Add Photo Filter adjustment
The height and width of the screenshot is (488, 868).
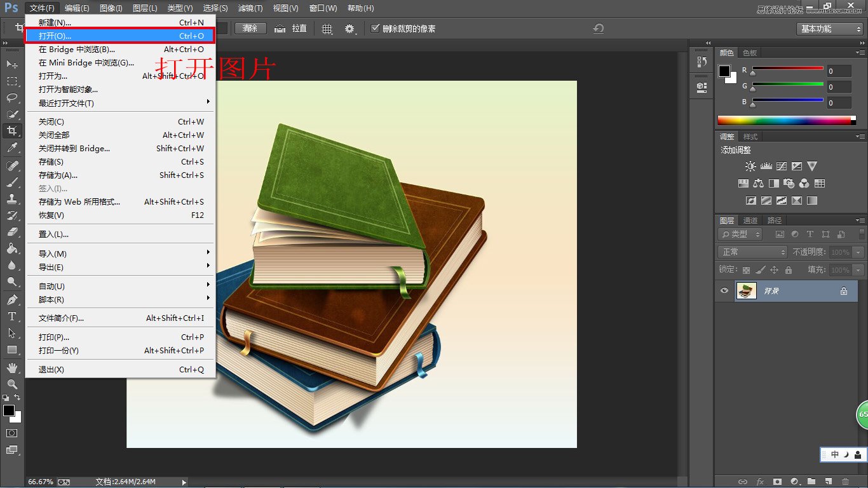(x=789, y=184)
